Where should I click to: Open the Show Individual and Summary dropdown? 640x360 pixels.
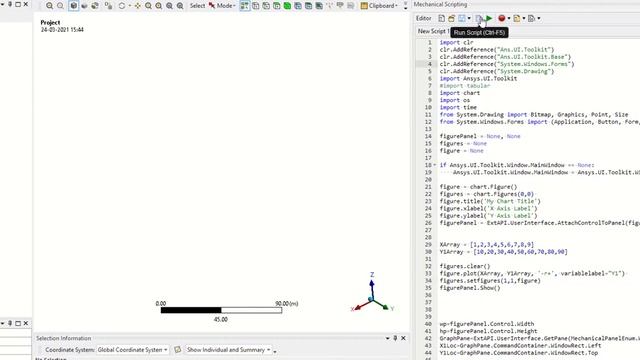pos(229,350)
